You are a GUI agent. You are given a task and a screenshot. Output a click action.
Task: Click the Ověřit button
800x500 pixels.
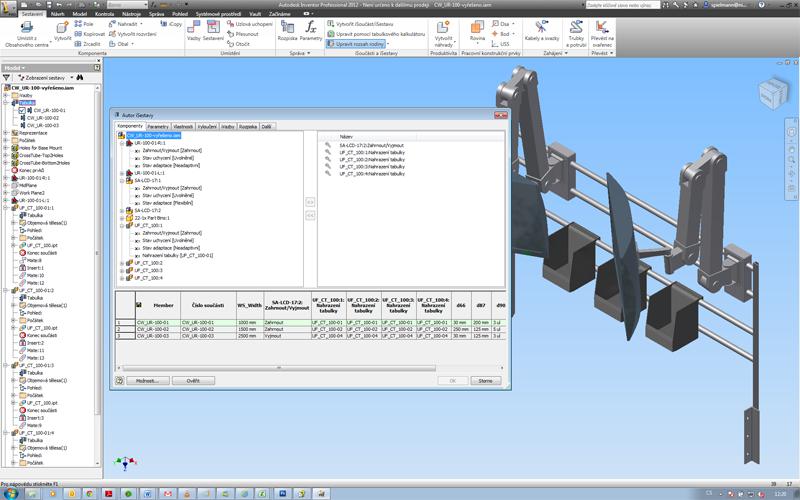tap(193, 381)
